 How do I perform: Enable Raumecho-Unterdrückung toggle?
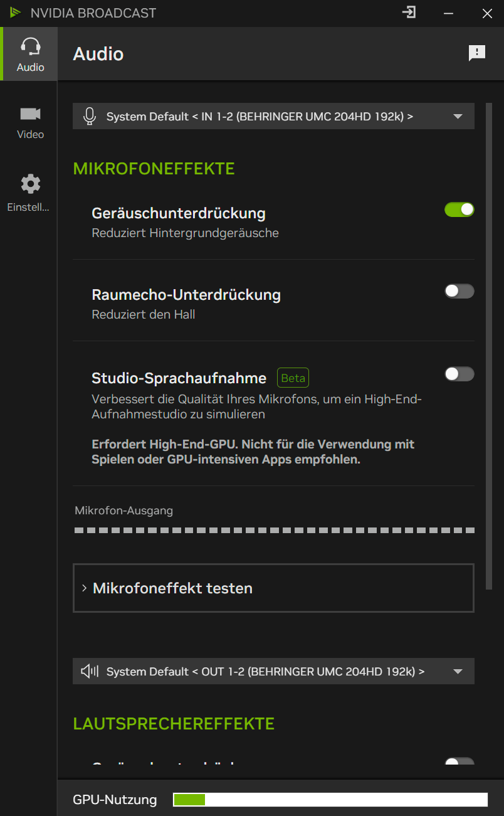[459, 291]
